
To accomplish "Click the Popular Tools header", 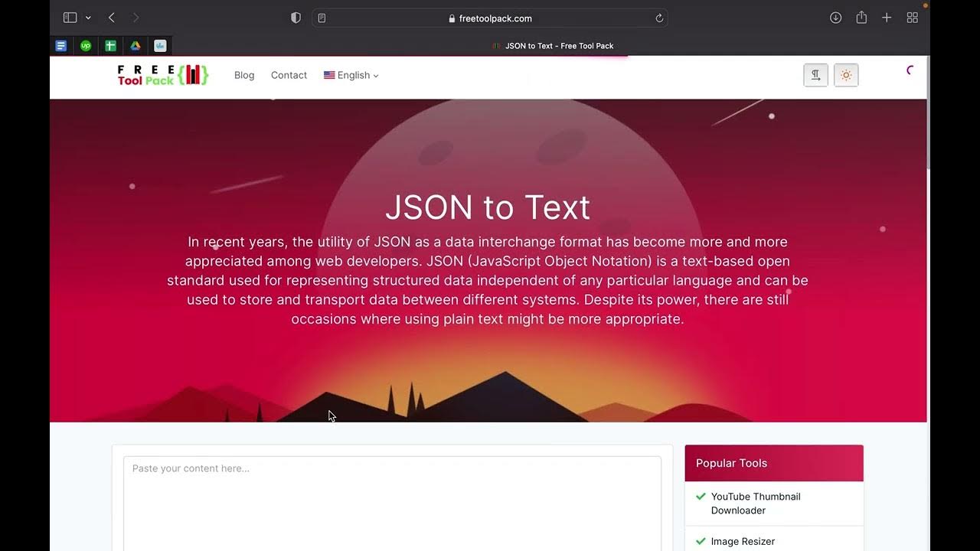I will tap(774, 463).
